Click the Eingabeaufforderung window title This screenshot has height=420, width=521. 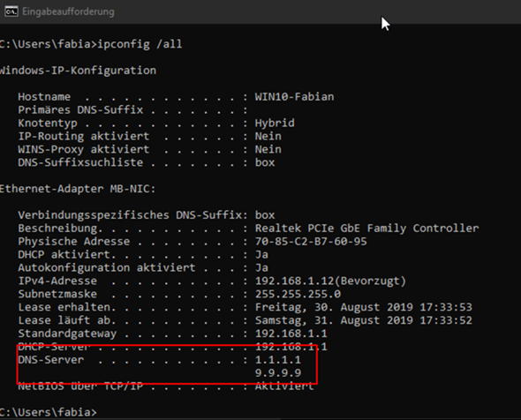point(68,11)
